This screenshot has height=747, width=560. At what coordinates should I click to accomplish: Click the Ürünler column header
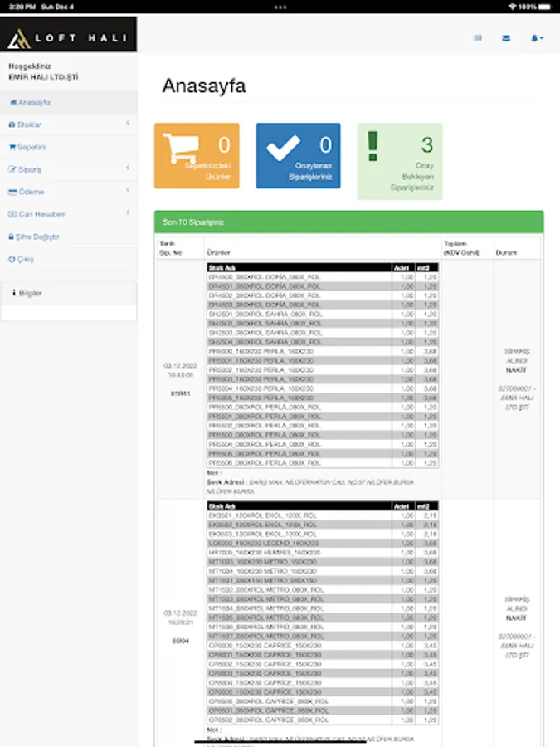218,252
